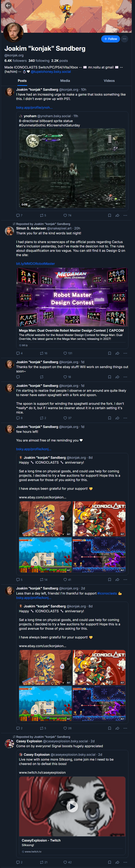Screen dimensions: 135x868
Task: Reply to the post with 7 comments
Action: [x=19, y=215]
